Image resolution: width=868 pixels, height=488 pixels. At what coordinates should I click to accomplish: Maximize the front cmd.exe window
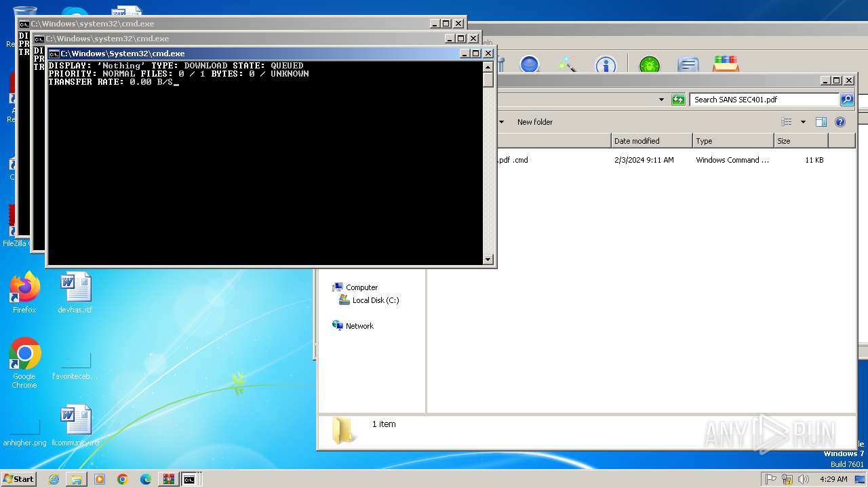[476, 54]
